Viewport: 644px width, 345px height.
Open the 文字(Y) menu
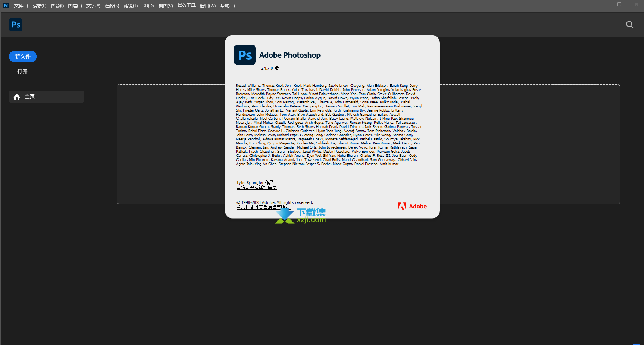(93, 6)
